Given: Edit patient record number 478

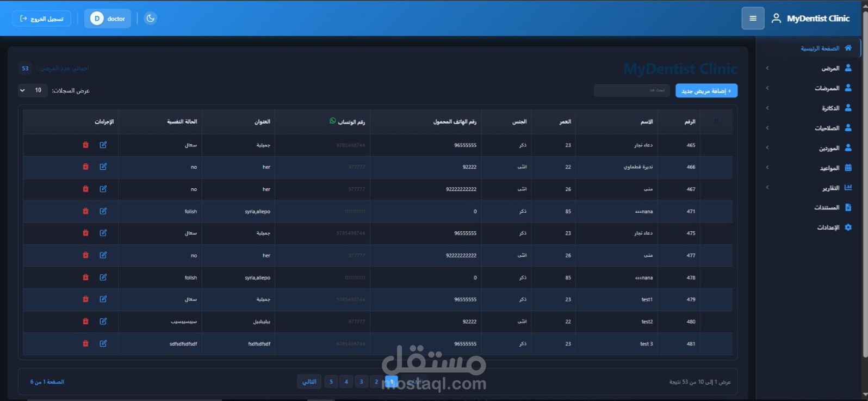Looking at the screenshot, I should [x=103, y=277].
